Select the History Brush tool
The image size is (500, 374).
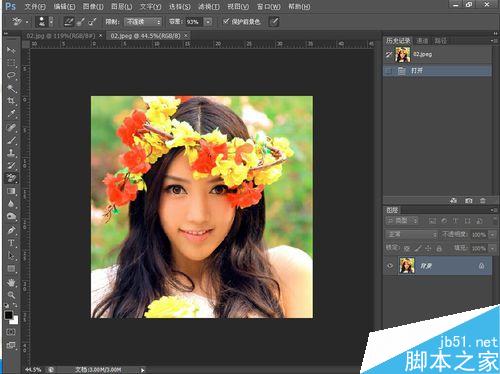point(11,165)
